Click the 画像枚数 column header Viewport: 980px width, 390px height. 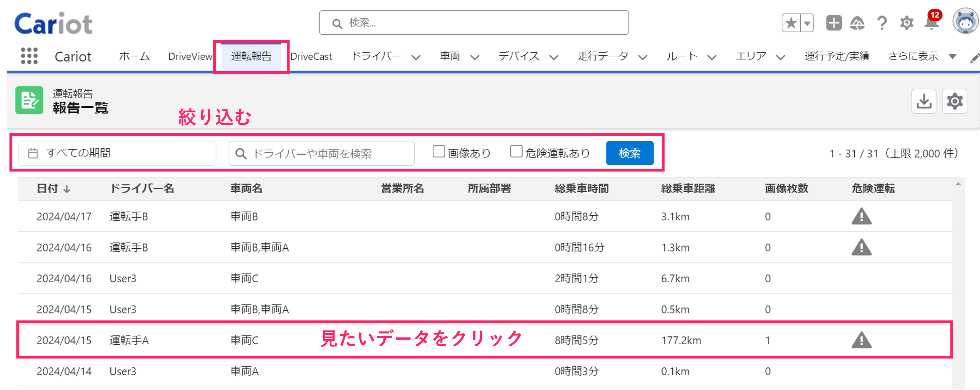786,189
